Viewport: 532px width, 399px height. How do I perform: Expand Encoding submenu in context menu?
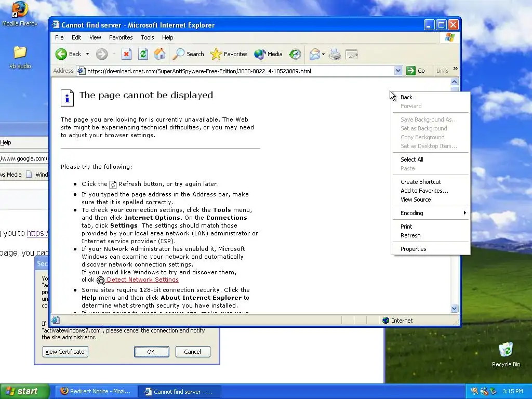click(430, 213)
